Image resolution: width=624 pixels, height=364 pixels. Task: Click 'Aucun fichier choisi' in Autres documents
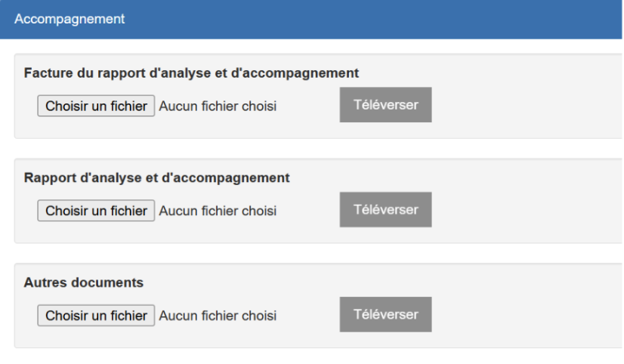pyautogui.click(x=218, y=316)
